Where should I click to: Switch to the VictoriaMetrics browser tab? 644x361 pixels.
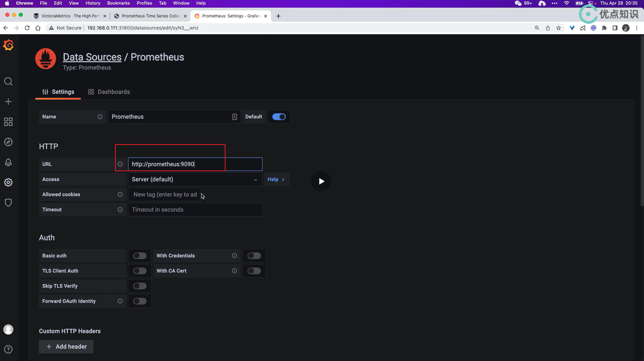(x=70, y=16)
